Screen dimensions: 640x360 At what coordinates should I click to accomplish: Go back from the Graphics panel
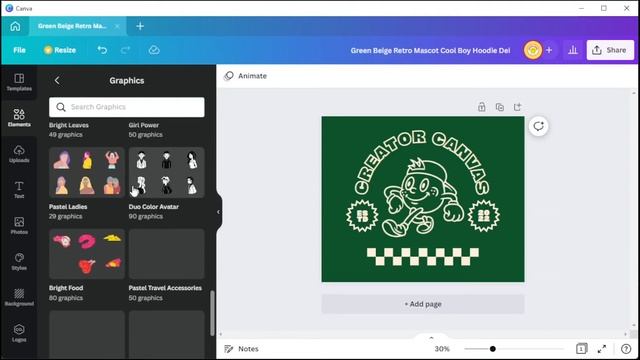(x=57, y=80)
